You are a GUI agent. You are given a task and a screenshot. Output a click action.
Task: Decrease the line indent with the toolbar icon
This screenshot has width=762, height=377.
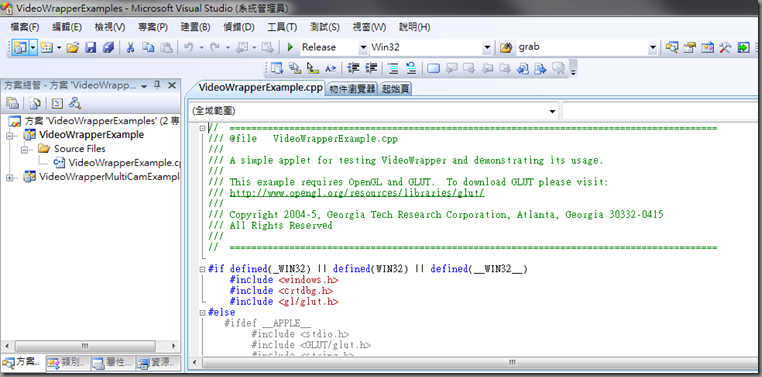pyautogui.click(x=353, y=69)
